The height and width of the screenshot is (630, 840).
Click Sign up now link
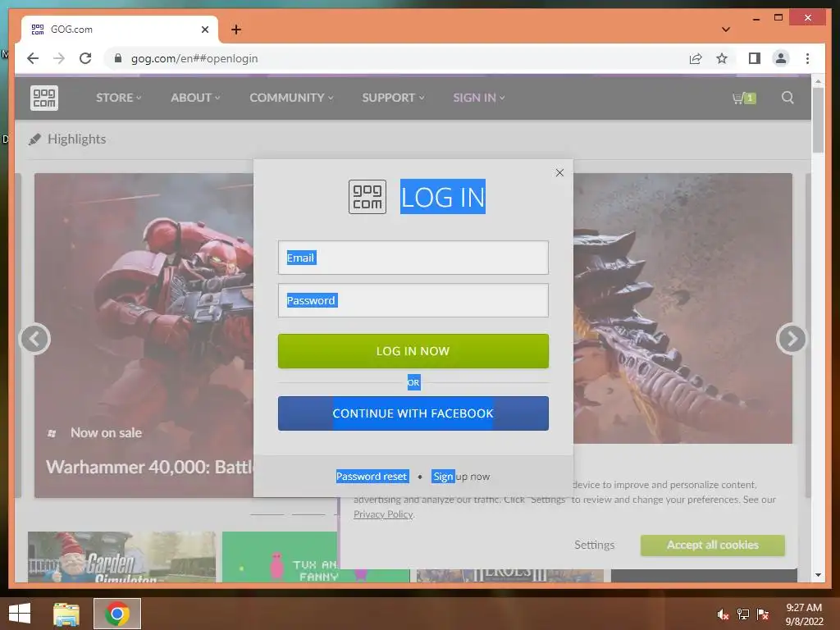pyautogui.click(x=461, y=477)
